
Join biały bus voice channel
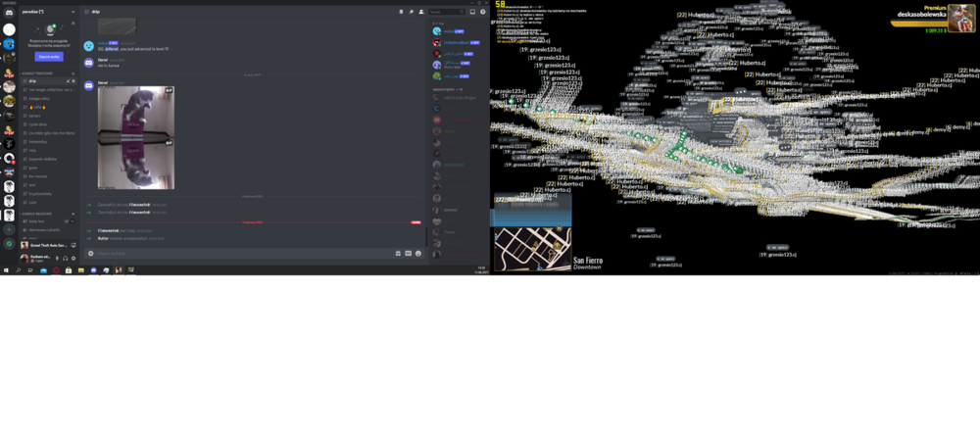pyautogui.click(x=48, y=221)
